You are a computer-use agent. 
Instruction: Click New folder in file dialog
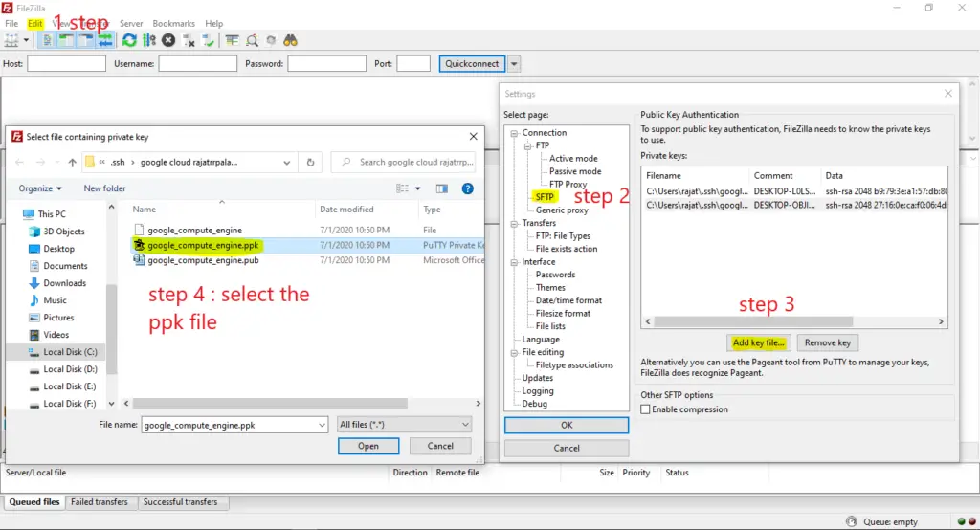(104, 188)
